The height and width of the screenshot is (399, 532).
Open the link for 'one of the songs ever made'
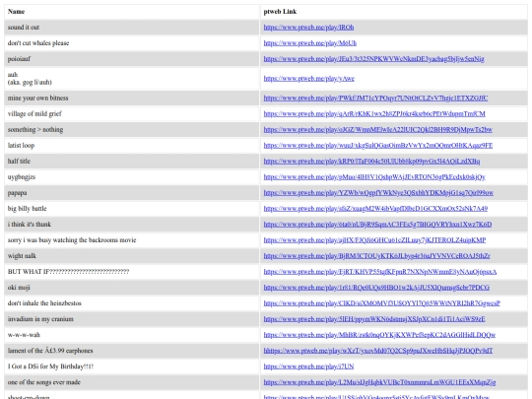pyautogui.click(x=379, y=382)
